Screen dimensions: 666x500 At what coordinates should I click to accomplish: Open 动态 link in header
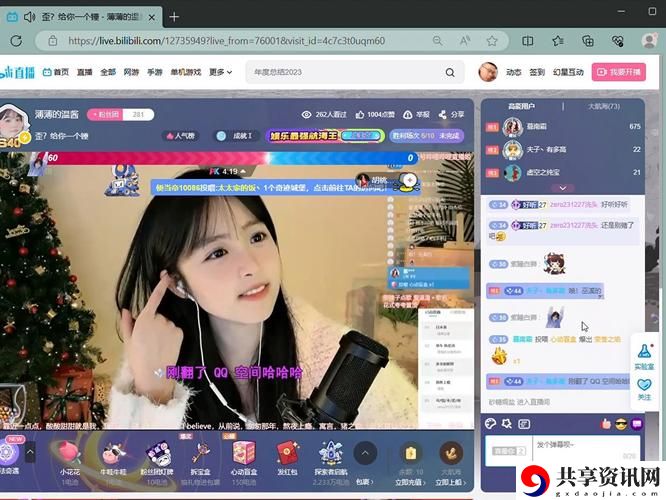(513, 72)
